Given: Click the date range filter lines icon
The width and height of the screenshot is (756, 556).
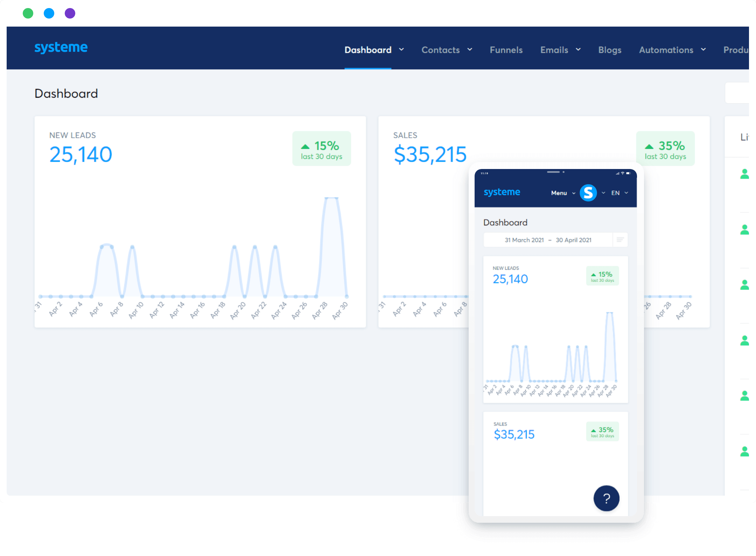Looking at the screenshot, I should tap(620, 240).
